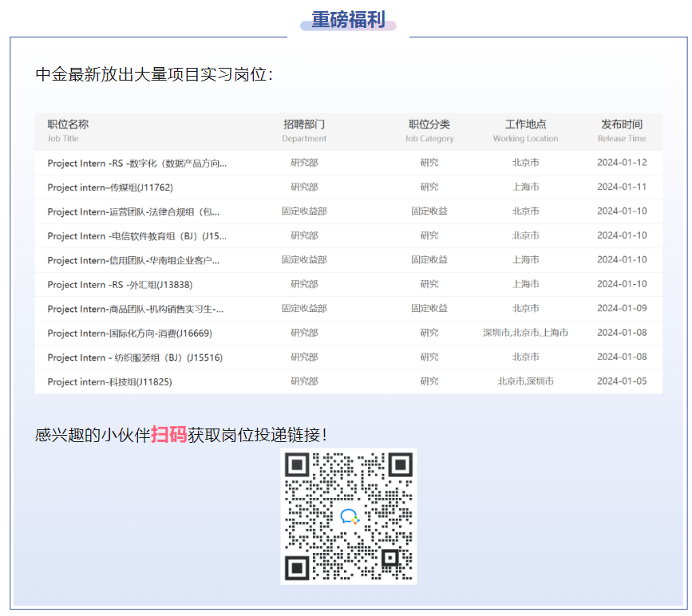Click location 深圳市,北京市,上海市
Screen dimensions: 692x616
pos(526,332)
